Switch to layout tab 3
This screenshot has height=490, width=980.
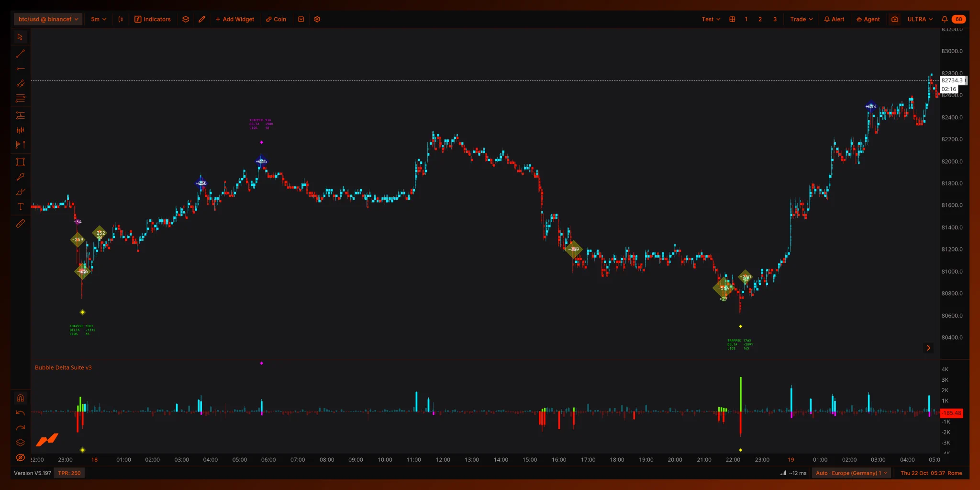[x=775, y=19]
